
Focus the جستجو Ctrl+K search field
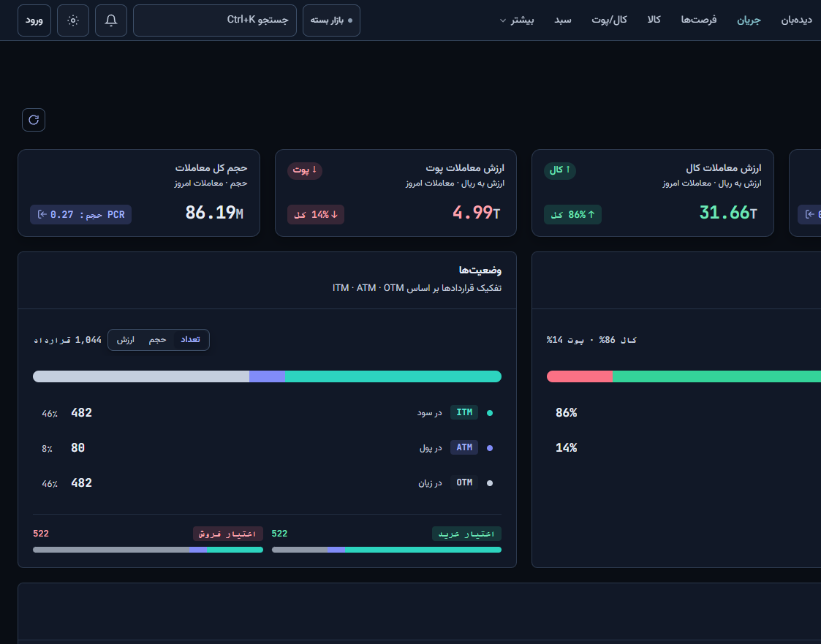pyautogui.click(x=215, y=20)
